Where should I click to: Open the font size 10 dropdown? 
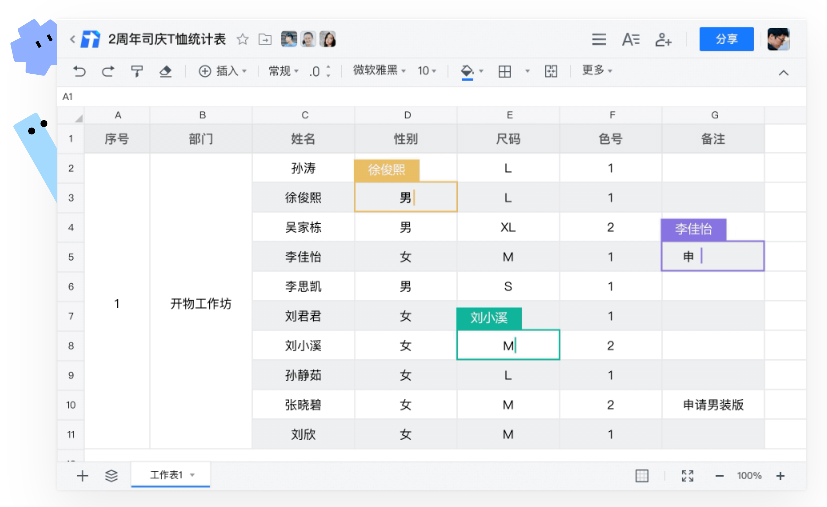pyautogui.click(x=427, y=71)
